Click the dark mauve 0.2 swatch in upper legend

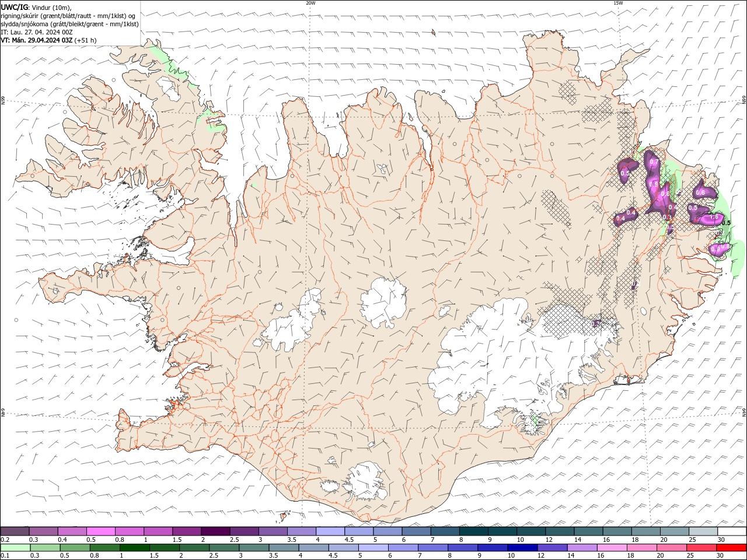coord(15,531)
